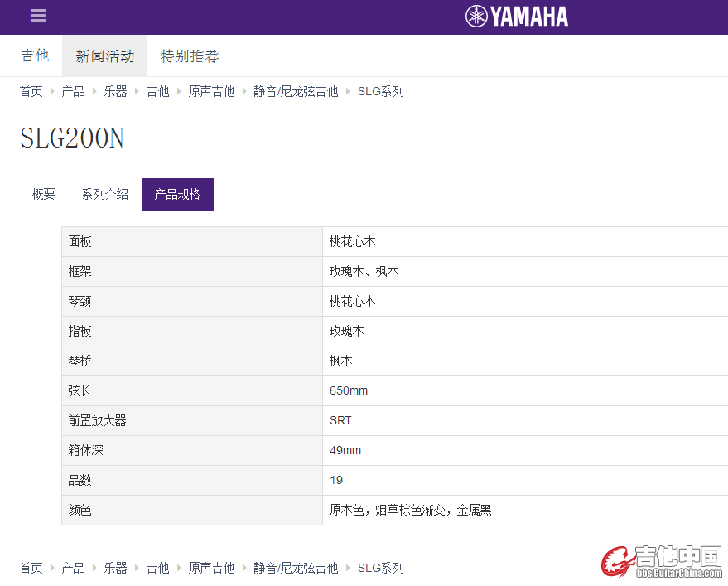
Task: Click 产品 in the top breadcrumb
Action: pyautogui.click(x=74, y=91)
